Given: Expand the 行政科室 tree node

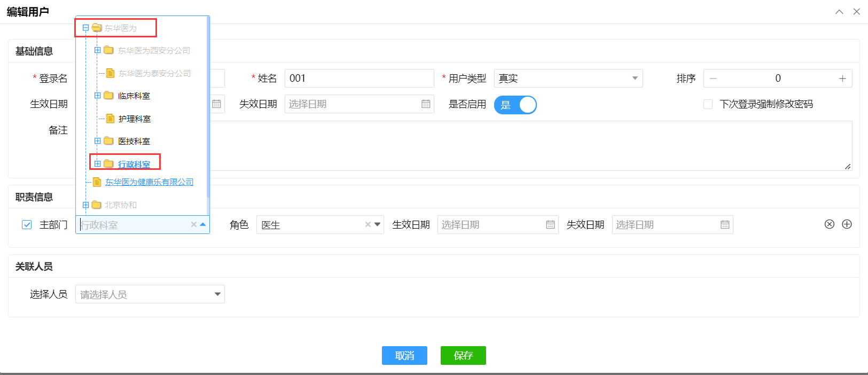Looking at the screenshot, I should (98, 164).
